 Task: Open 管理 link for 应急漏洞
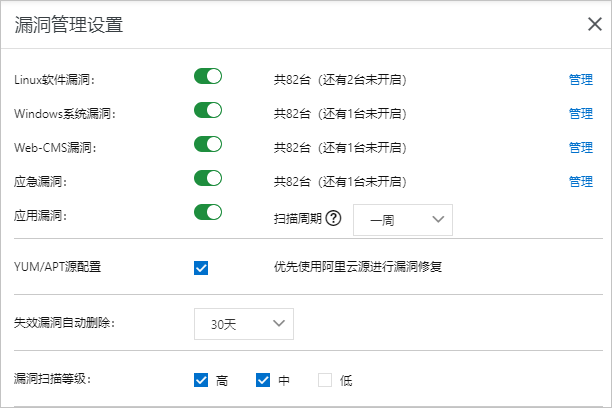click(x=581, y=182)
